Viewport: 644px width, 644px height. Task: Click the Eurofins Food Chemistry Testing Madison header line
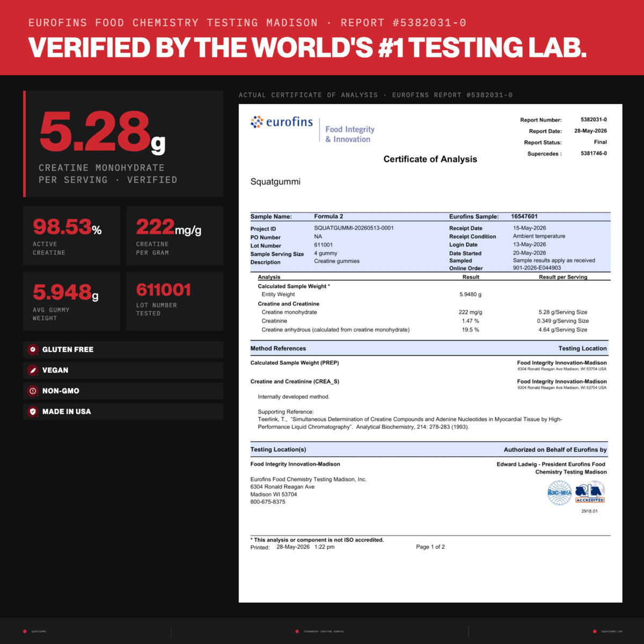[247, 23]
